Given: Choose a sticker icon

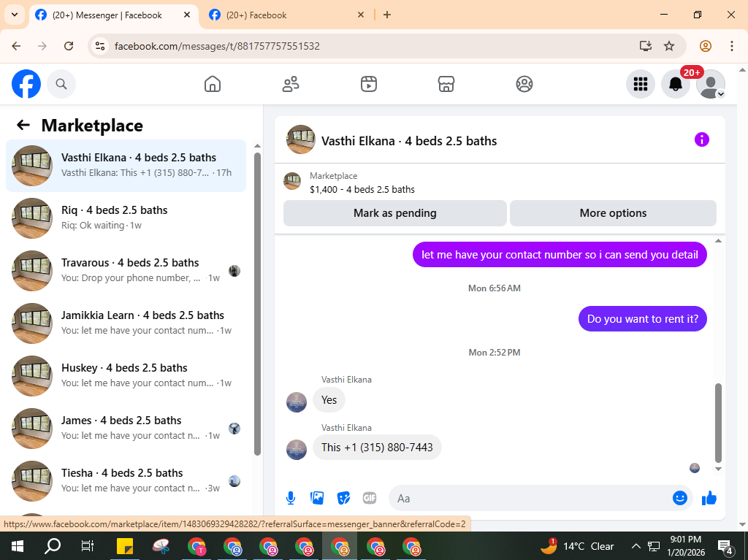Looking at the screenshot, I should 343,499.
